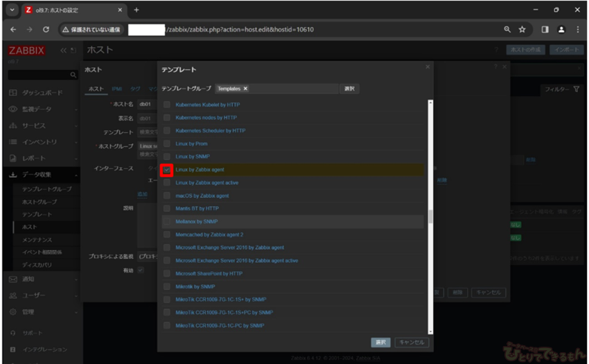Click the browser reload icon
The width and height of the screenshot is (589, 364).
pyautogui.click(x=46, y=30)
